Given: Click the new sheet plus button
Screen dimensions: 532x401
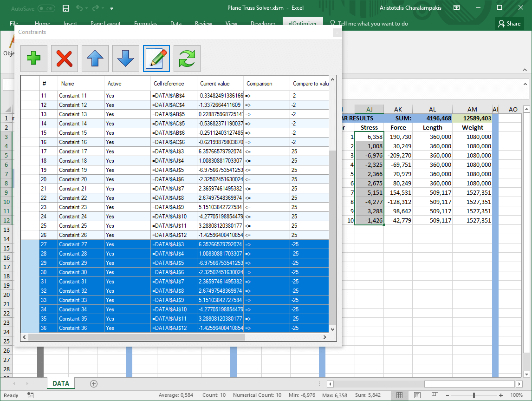Looking at the screenshot, I should pyautogui.click(x=94, y=383).
